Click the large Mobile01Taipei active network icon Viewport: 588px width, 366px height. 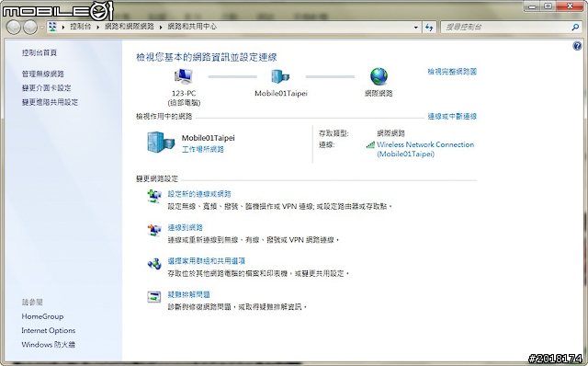161,143
